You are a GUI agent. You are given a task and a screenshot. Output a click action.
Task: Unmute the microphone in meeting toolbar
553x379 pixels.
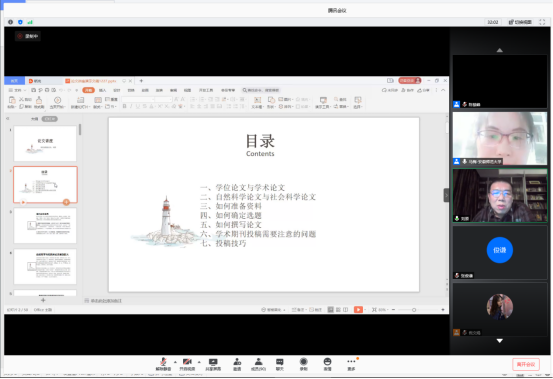[x=163, y=364]
